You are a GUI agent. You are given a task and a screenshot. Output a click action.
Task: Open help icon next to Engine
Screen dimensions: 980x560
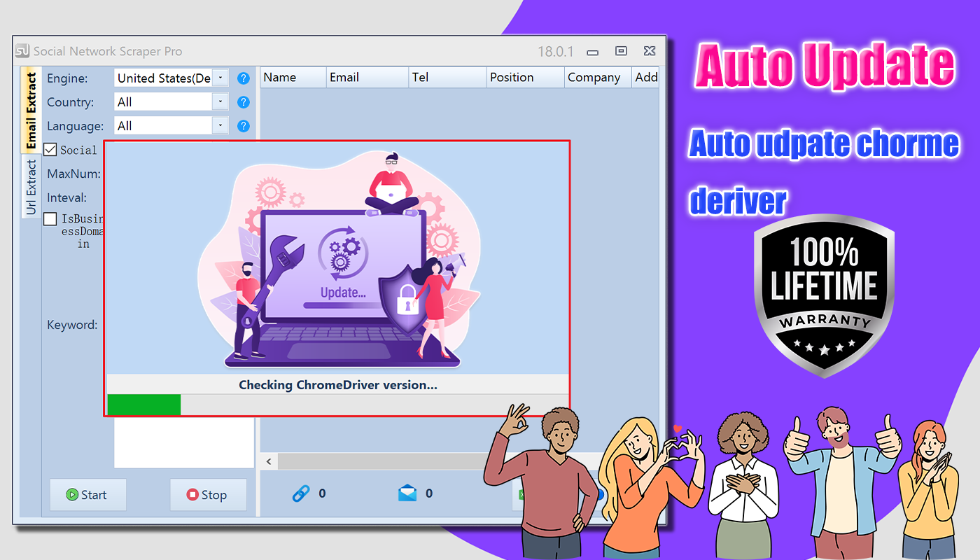click(x=244, y=78)
